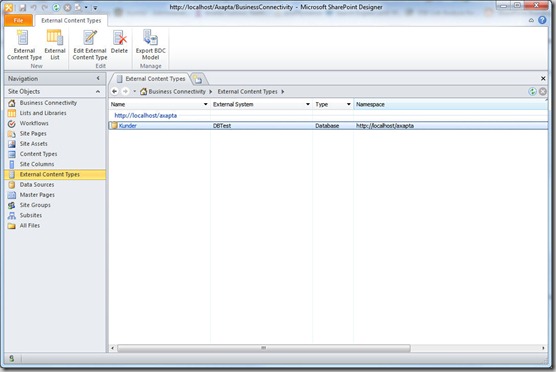This screenshot has height=372, width=556.
Task: Click the SharePoint Designer application icon
Action: pos(9,7)
